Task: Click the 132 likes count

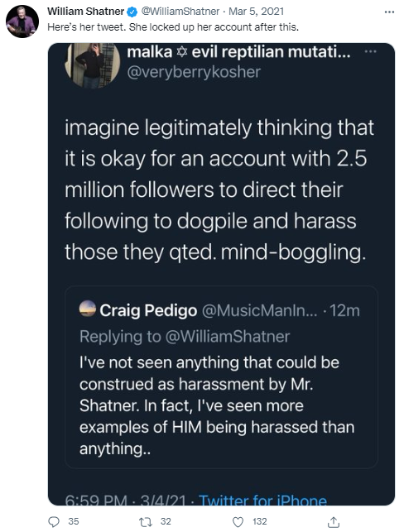Action: (x=260, y=521)
